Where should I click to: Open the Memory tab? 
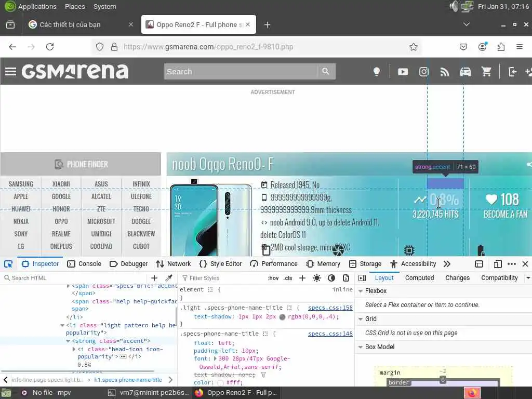click(323, 264)
